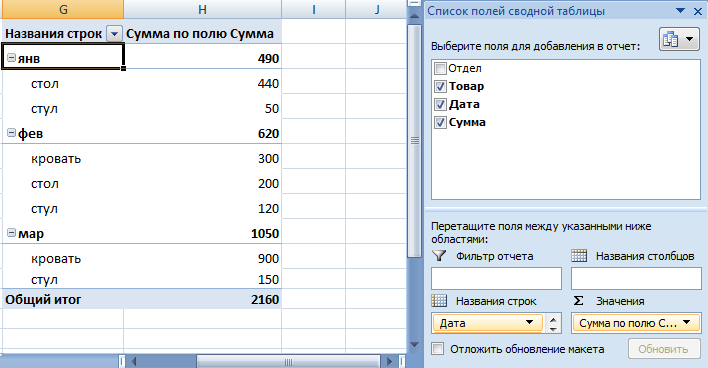Screen dimensions: 708x368
Task: Uncheck the Сумма field checkbox
Action: pos(440,122)
